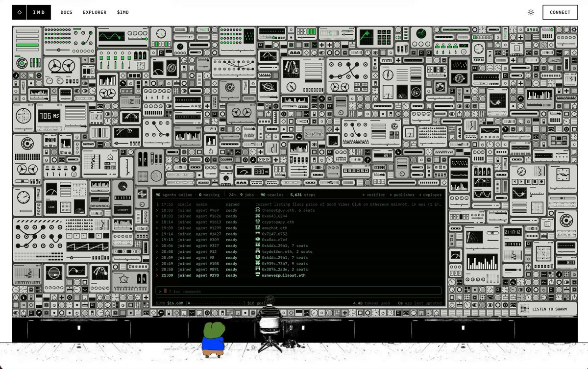Image resolution: width=588 pixels, height=369 pixels.
Task: Click the STANDBY indicator panel
Action: click(123, 209)
